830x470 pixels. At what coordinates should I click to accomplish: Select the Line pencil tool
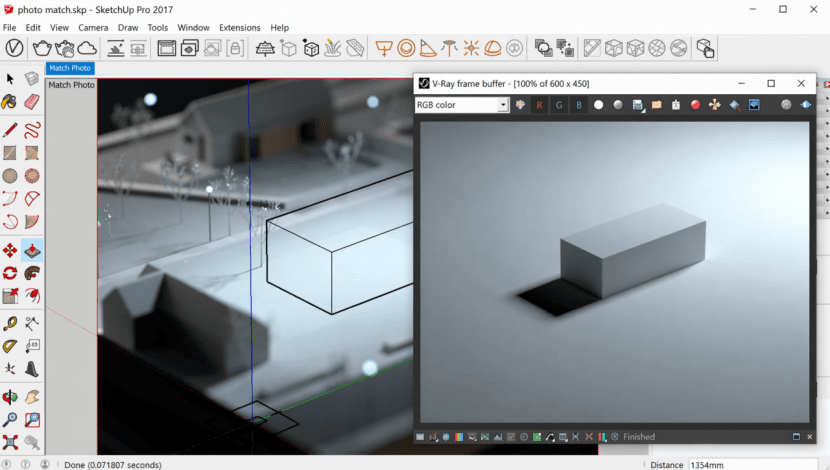tap(10, 130)
